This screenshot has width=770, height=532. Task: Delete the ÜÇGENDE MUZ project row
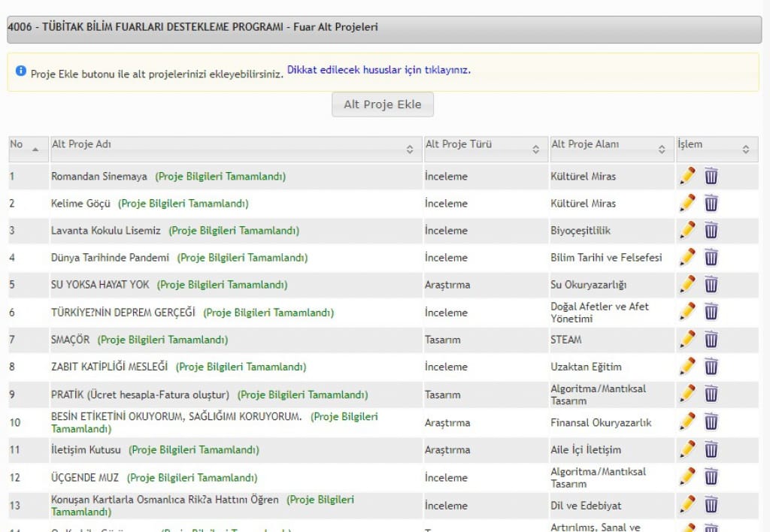coord(711,477)
